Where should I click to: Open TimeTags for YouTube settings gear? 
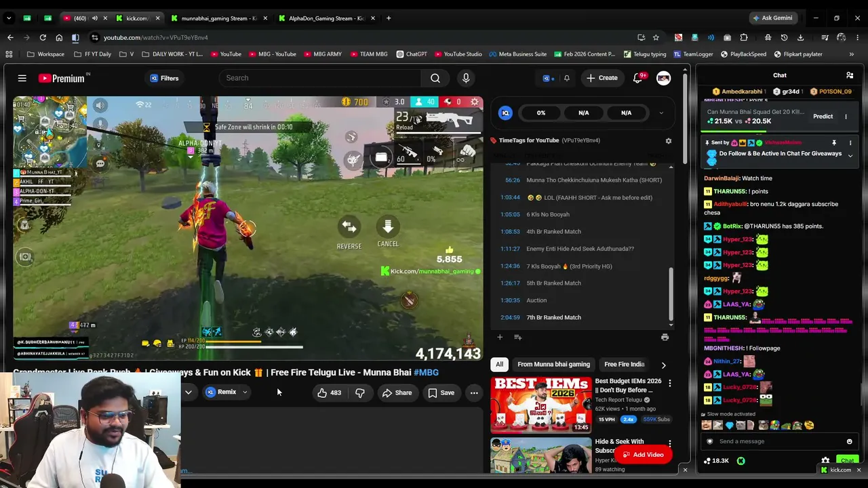(x=668, y=140)
